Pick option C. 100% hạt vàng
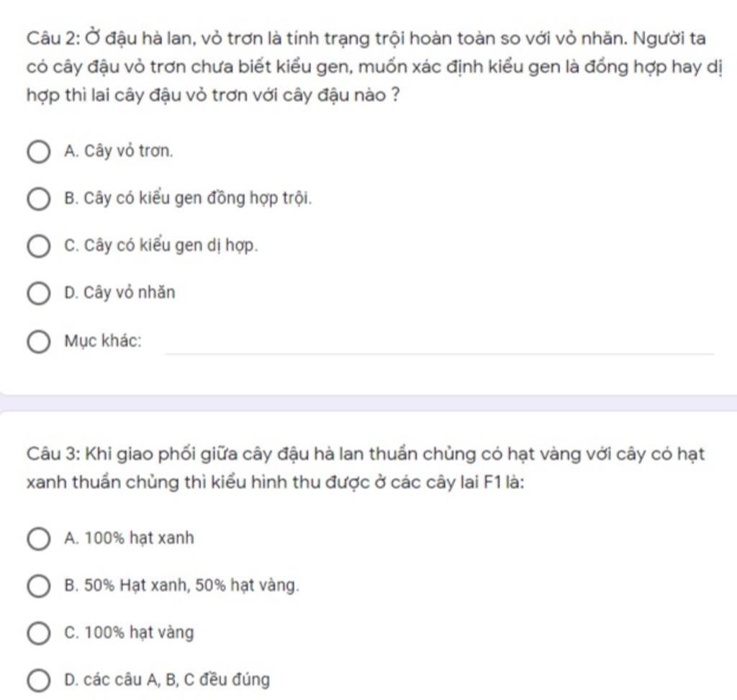The image size is (737, 700). 39,633
